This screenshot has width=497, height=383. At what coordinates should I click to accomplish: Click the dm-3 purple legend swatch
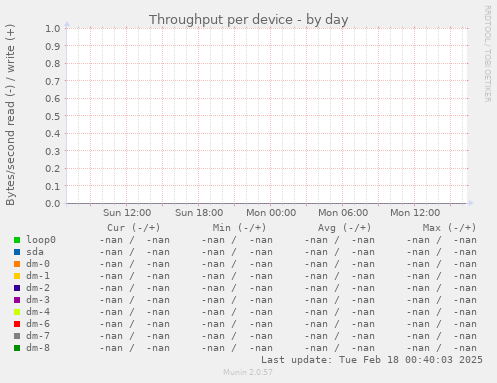(x=17, y=300)
